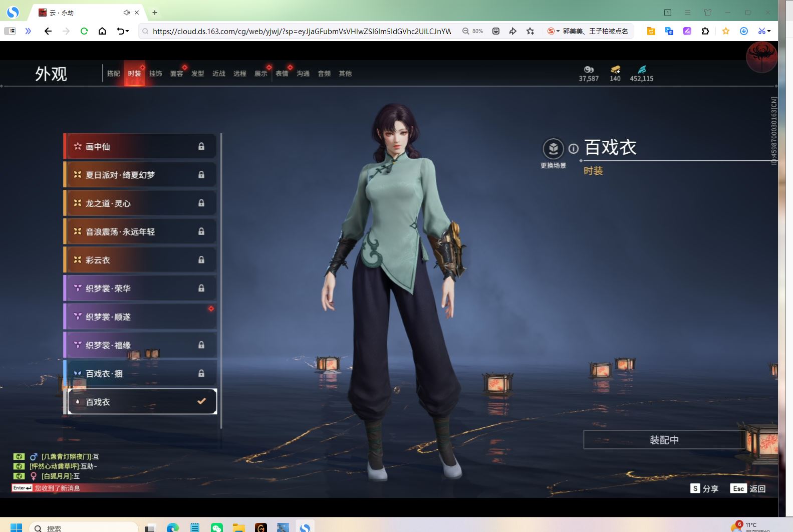This screenshot has height=532, width=793.
Task: Open the undo-close history dropdown
Action: pos(123,31)
